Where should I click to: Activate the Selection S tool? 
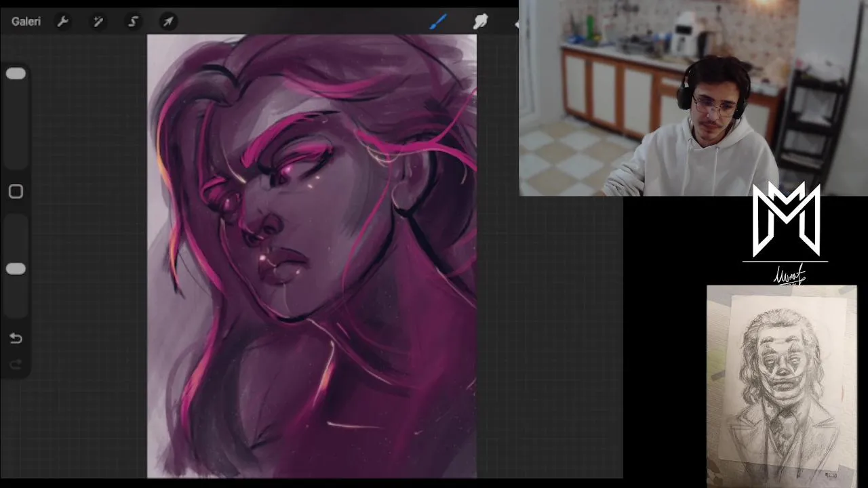[x=133, y=22]
